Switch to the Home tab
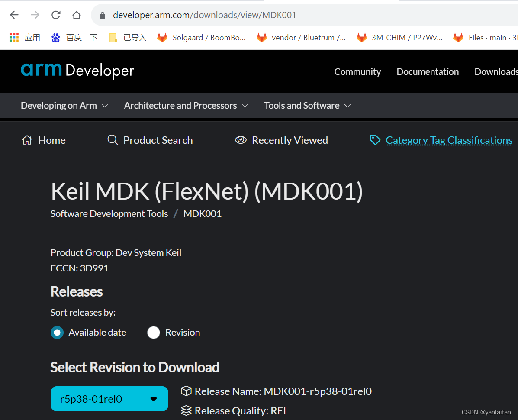The width and height of the screenshot is (518, 420). (x=44, y=140)
